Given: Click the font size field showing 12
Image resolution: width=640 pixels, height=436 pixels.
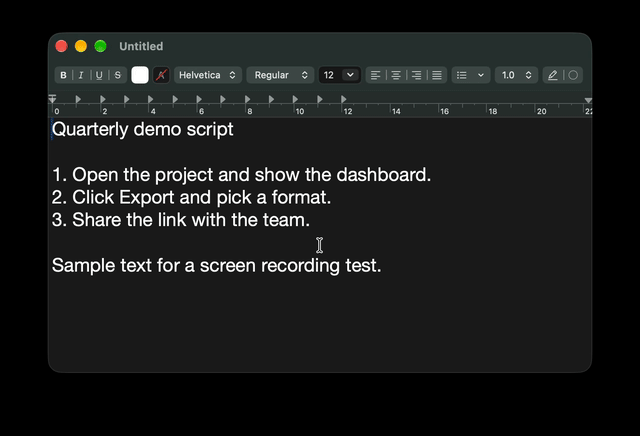Looking at the screenshot, I should [x=330, y=75].
